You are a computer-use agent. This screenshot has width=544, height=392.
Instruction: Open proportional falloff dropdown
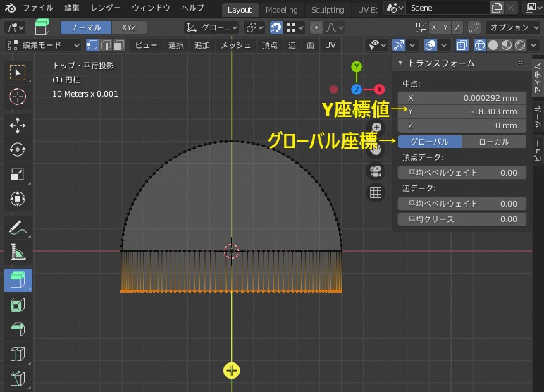pos(335,27)
